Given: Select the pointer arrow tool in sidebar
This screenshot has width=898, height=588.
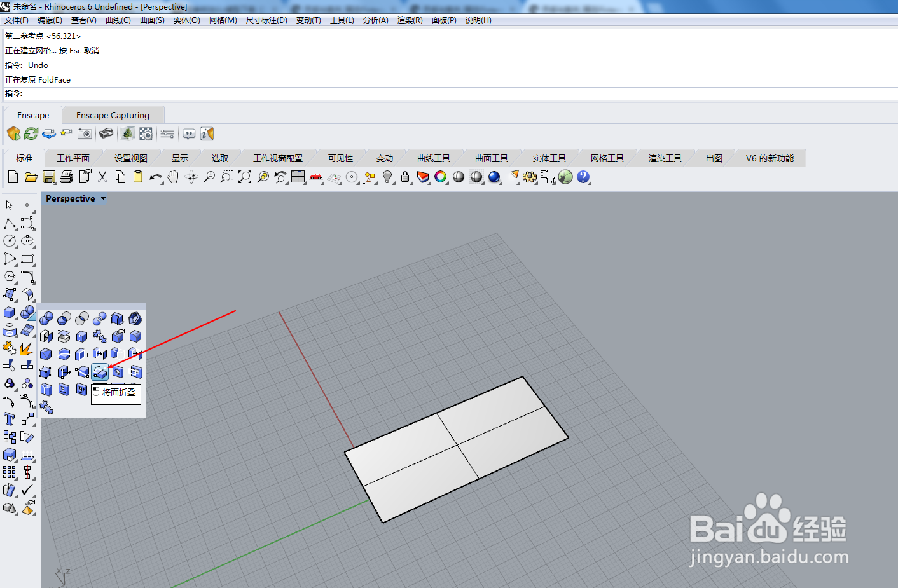Looking at the screenshot, I should (x=9, y=205).
